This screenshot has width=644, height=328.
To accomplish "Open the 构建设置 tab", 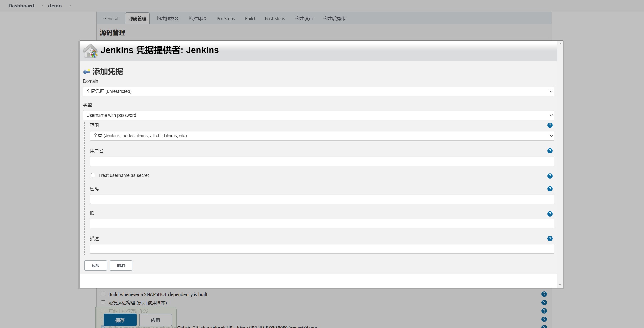I will tap(304, 18).
